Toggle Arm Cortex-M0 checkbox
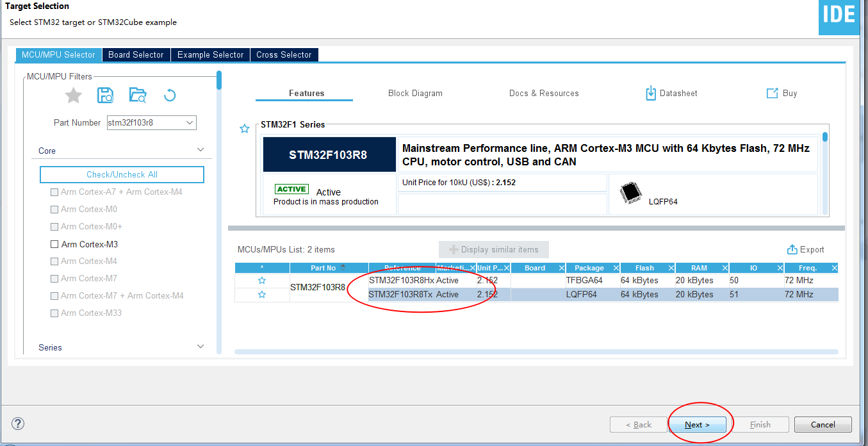The height and width of the screenshot is (446, 868). coord(54,209)
